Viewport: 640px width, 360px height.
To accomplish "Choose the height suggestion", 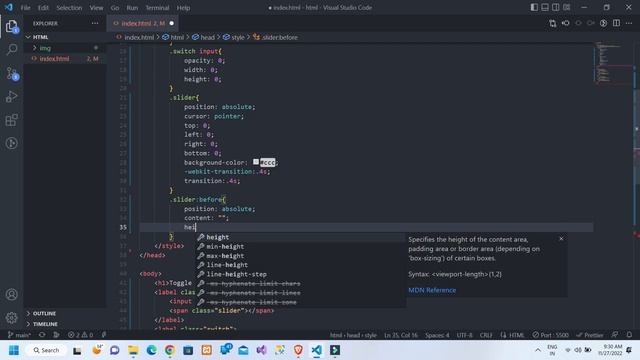I will point(301,237).
